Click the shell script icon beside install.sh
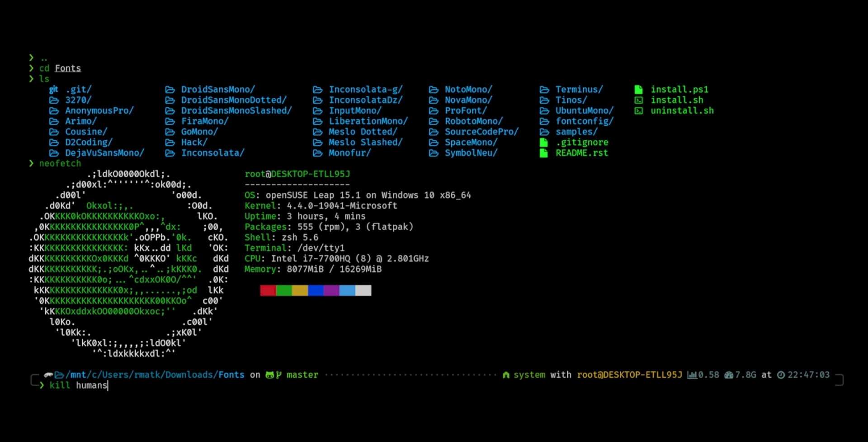 [638, 100]
